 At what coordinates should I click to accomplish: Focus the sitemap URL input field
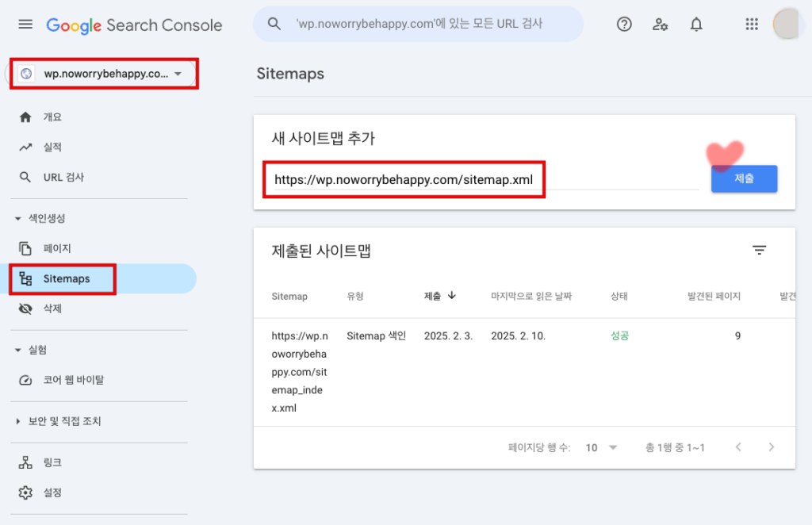[x=486, y=180]
